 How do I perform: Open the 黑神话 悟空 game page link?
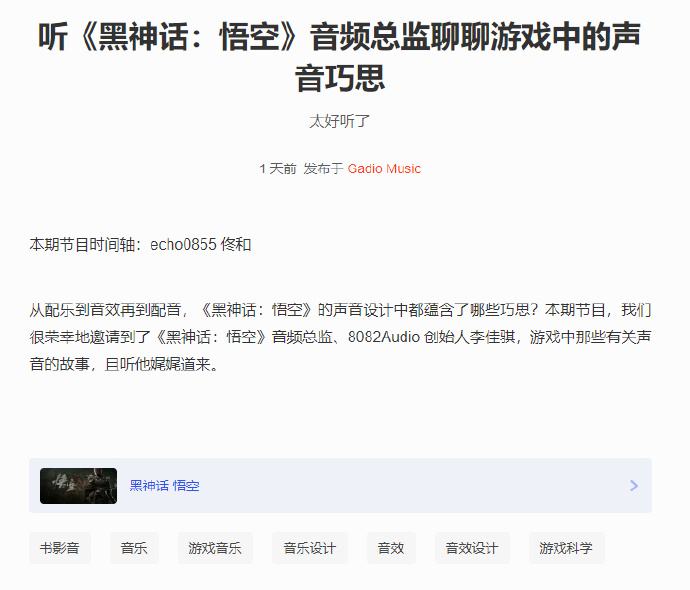165,486
